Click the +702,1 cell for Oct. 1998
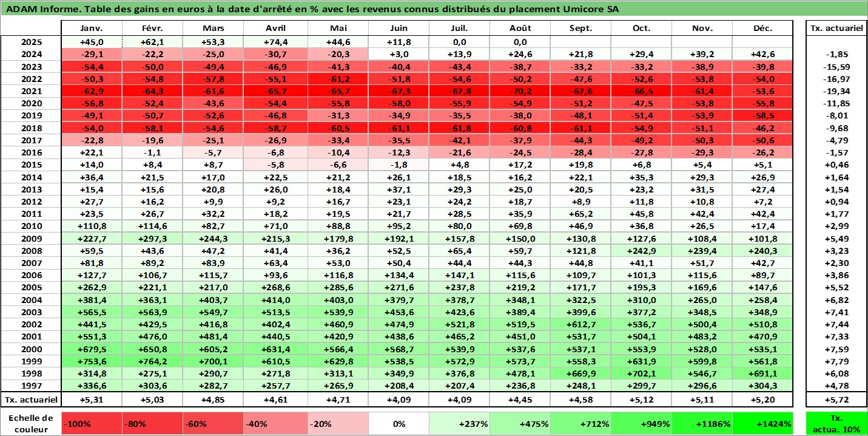The image size is (868, 436). (x=641, y=373)
